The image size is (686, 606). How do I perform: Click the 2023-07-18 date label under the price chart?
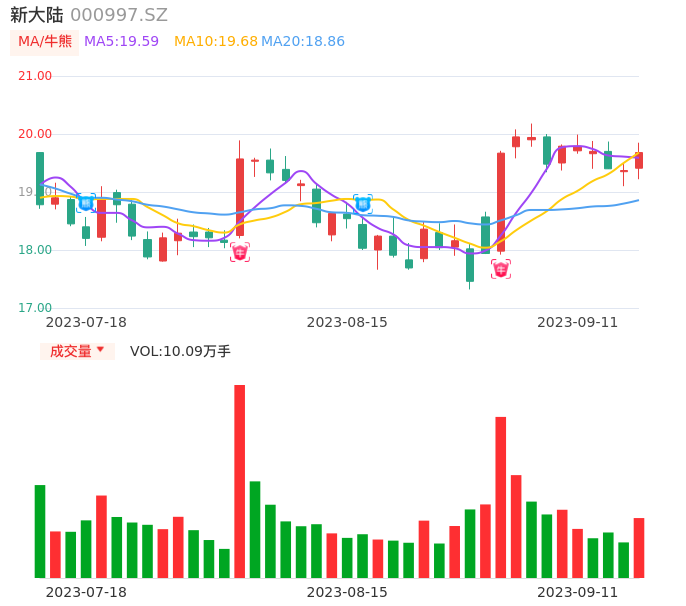point(86,322)
